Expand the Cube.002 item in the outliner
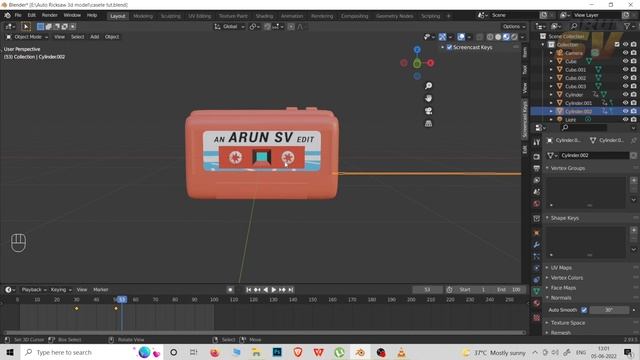The height and width of the screenshot is (360, 640). pyautogui.click(x=551, y=78)
